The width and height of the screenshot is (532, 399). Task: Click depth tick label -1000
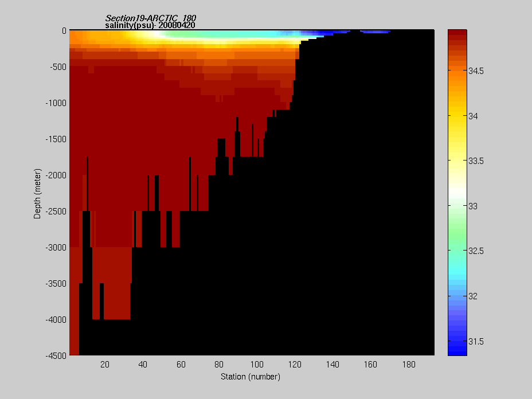pos(56,103)
